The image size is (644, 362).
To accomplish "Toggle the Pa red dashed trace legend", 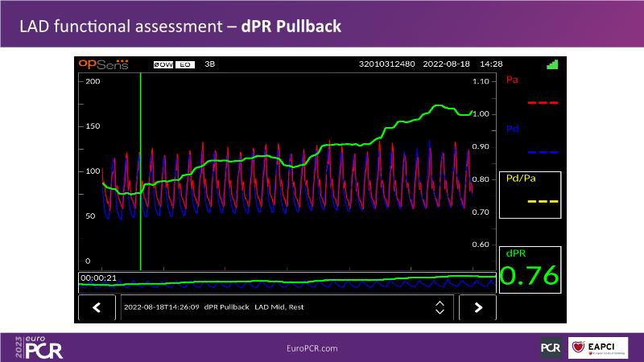I will click(542, 103).
